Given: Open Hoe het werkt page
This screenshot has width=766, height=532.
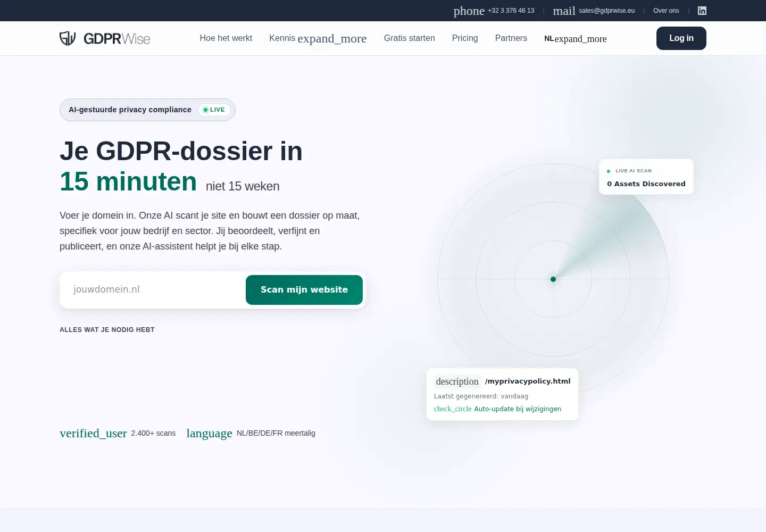Looking at the screenshot, I should point(226,38).
